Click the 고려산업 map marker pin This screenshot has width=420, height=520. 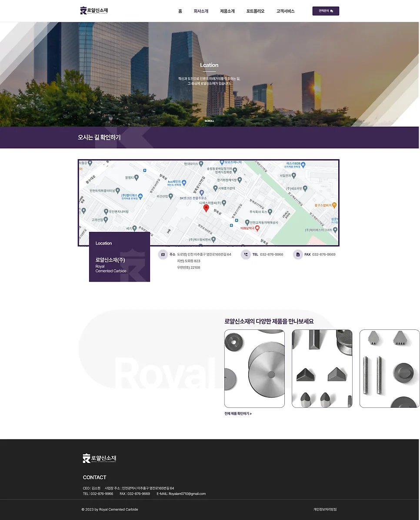(x=106, y=220)
